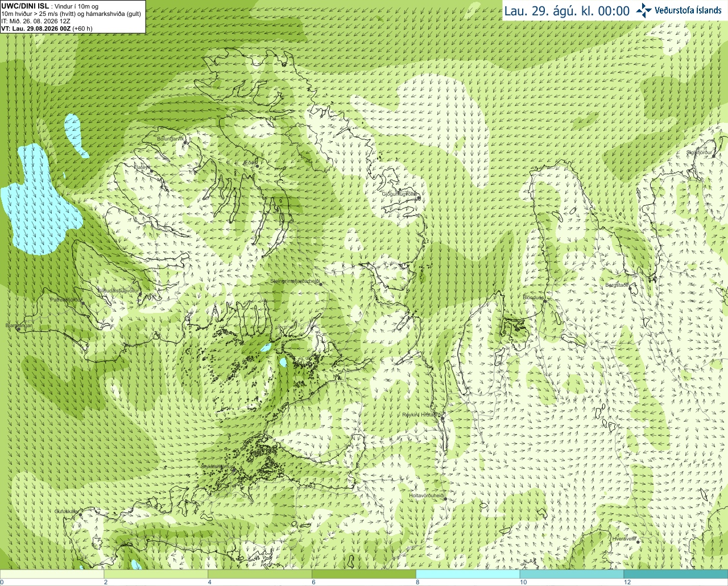Viewport: 728px width, 586px height.
Task: Click the Blönduós station marker
Action: pyautogui.click(x=544, y=302)
